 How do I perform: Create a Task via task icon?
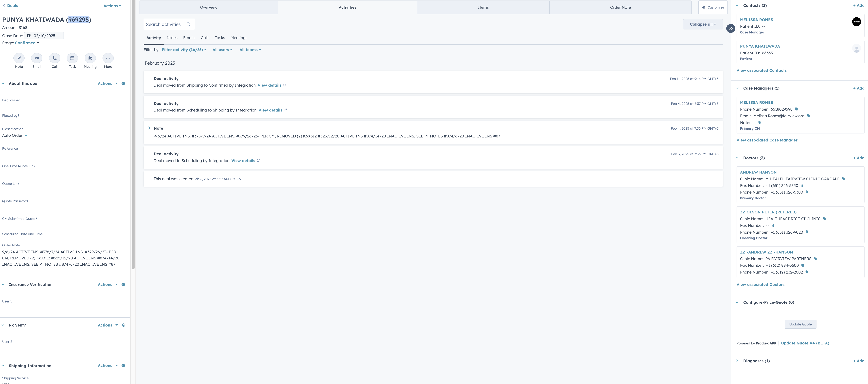tap(72, 58)
